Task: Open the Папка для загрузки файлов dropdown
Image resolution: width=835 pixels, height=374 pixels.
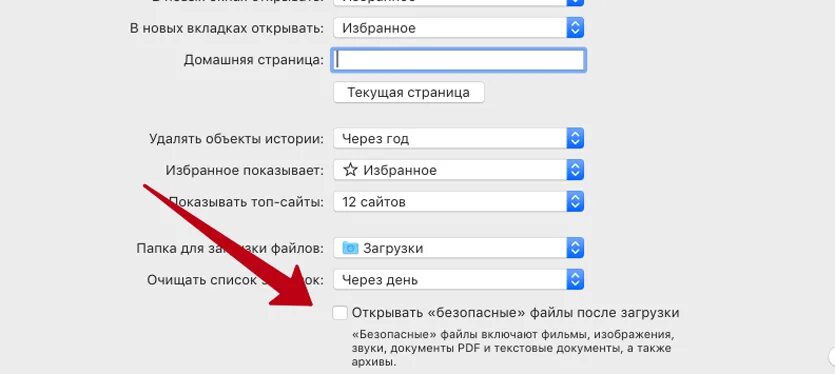Action: pyautogui.click(x=459, y=248)
